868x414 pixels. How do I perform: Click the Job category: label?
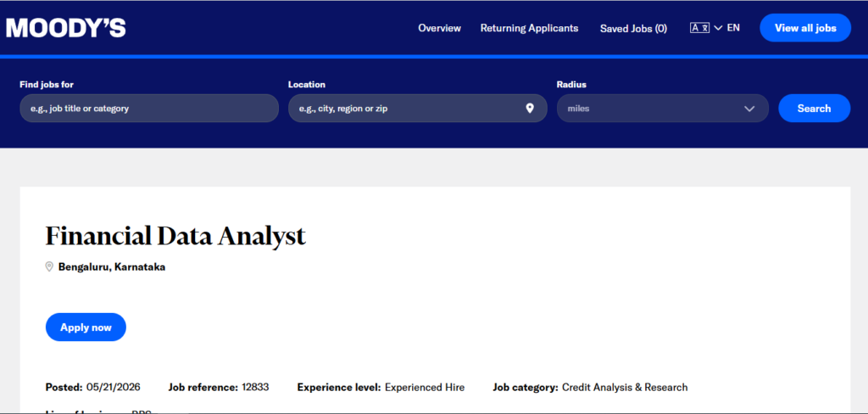[526, 387]
